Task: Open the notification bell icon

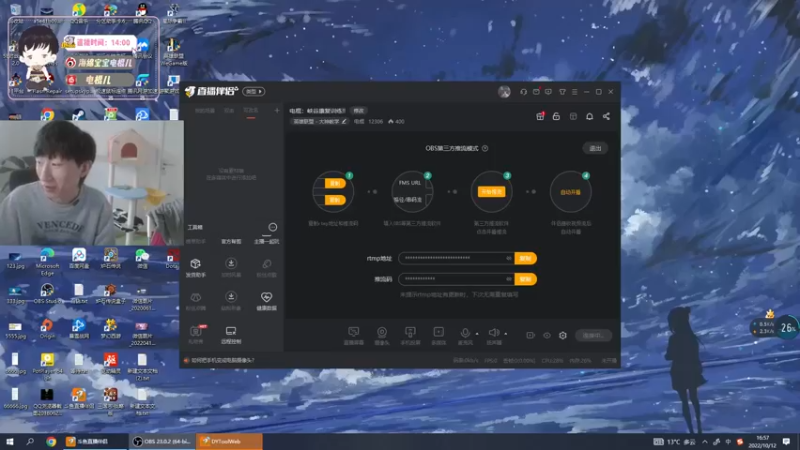Action: coord(589,116)
